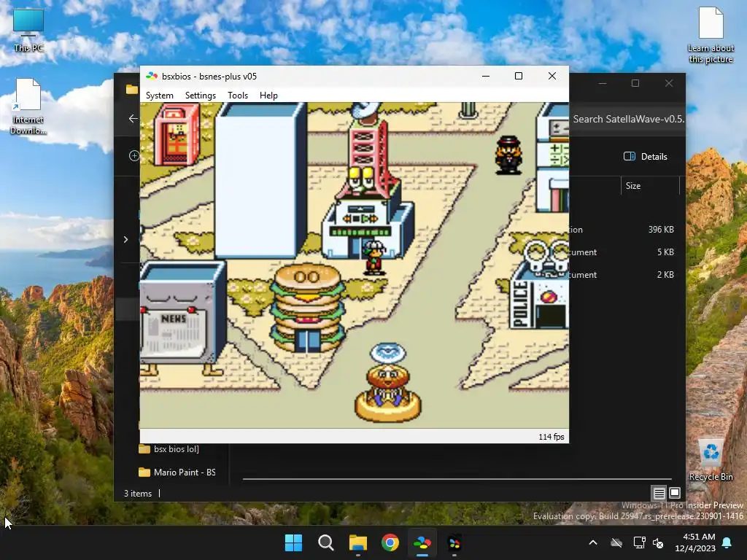This screenshot has width=747, height=560.
Task: Open the Windows Start menu
Action: pos(293,542)
